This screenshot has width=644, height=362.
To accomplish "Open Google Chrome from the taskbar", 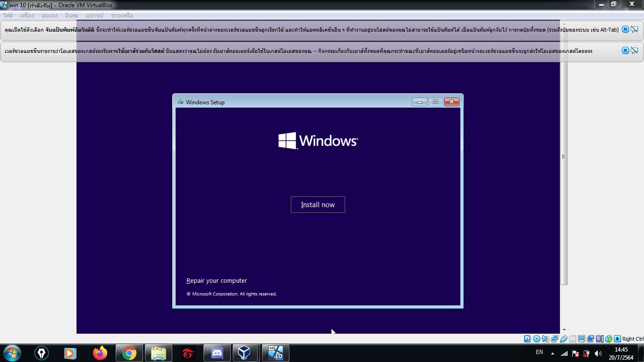I will [129, 353].
